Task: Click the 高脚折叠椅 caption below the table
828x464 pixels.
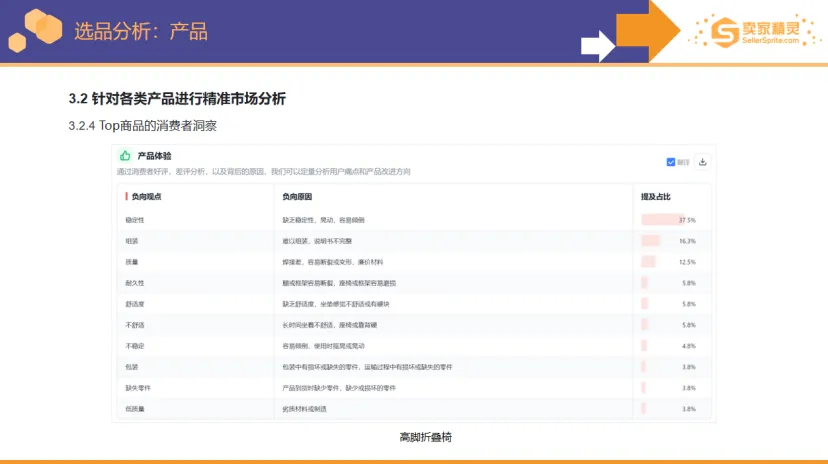Action: 426,437
